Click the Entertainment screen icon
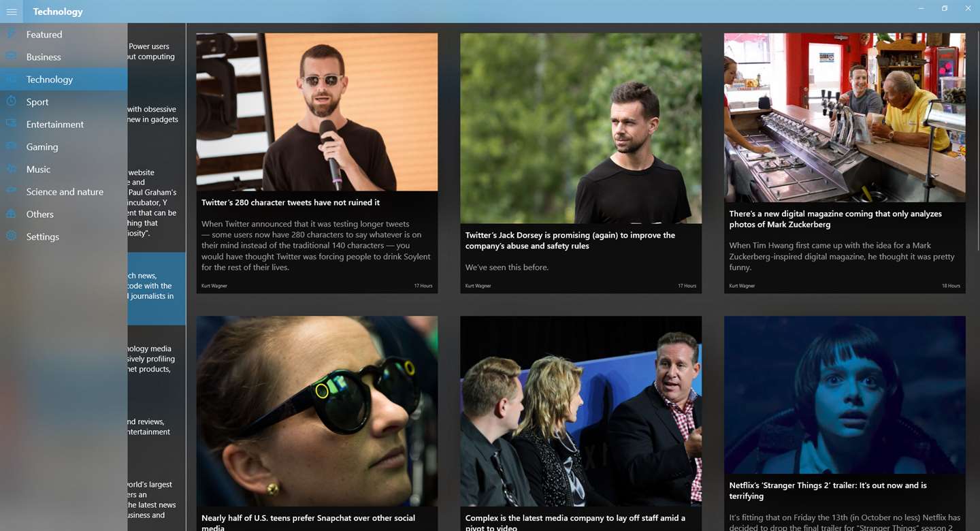 pyautogui.click(x=12, y=124)
